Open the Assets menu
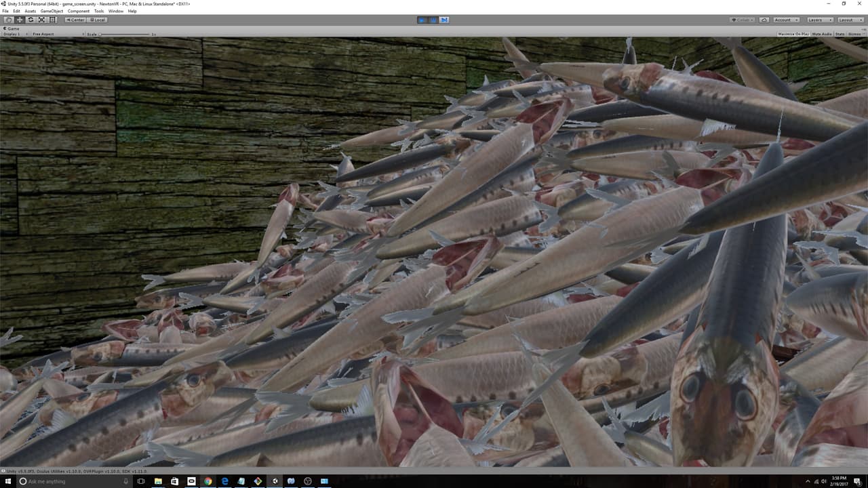This screenshot has width=868, height=488. (x=31, y=11)
